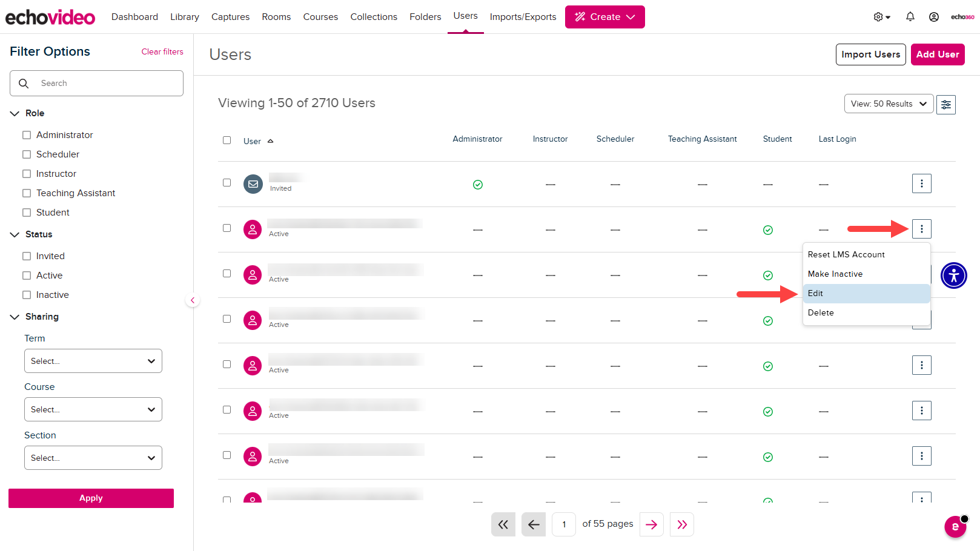Click the table display settings icon near View dropdown
The width and height of the screenshot is (980, 551).
945,104
